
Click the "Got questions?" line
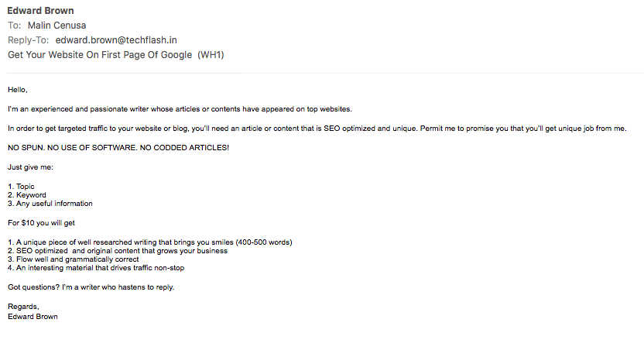pos(91,287)
